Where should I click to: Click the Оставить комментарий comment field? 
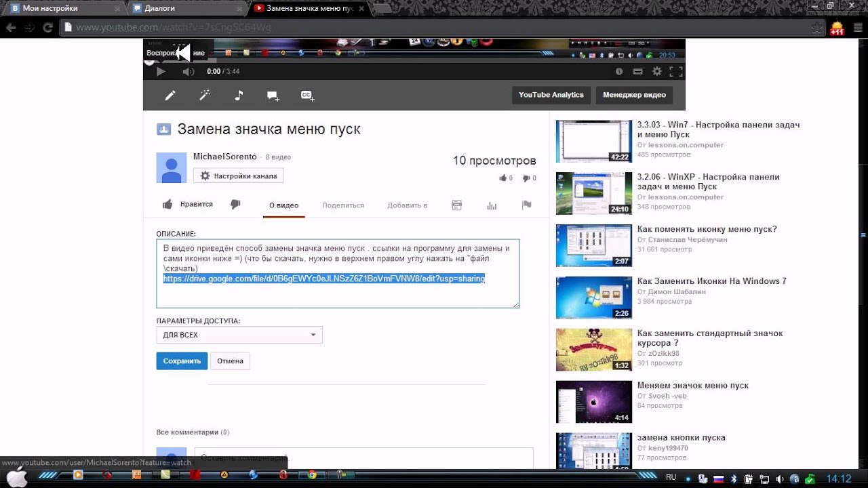pyautogui.click(x=363, y=457)
